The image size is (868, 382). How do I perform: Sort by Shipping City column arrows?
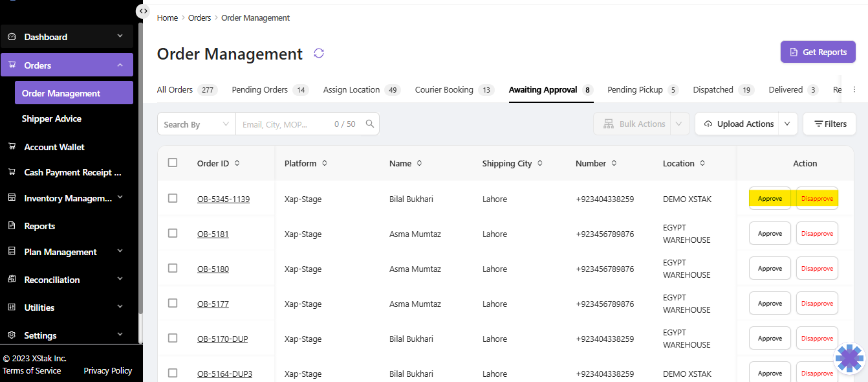click(540, 163)
